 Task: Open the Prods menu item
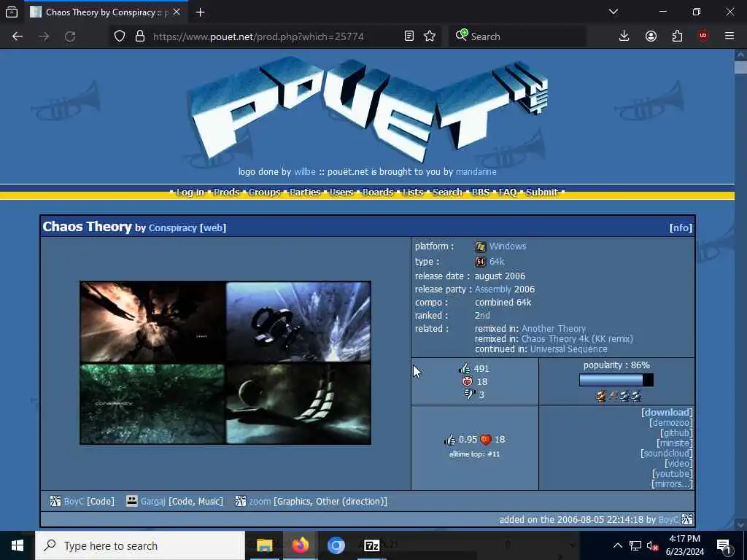(226, 192)
